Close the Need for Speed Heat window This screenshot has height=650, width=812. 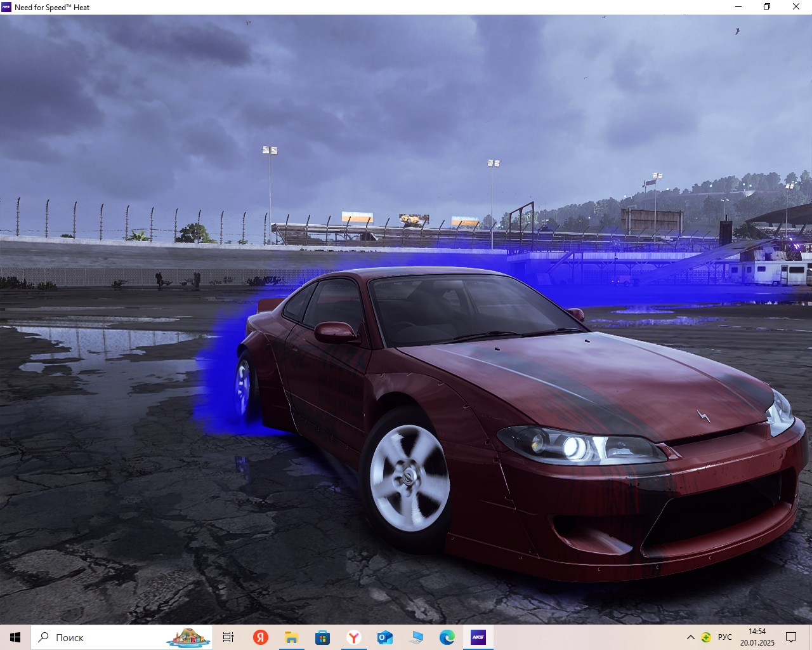[x=796, y=7]
